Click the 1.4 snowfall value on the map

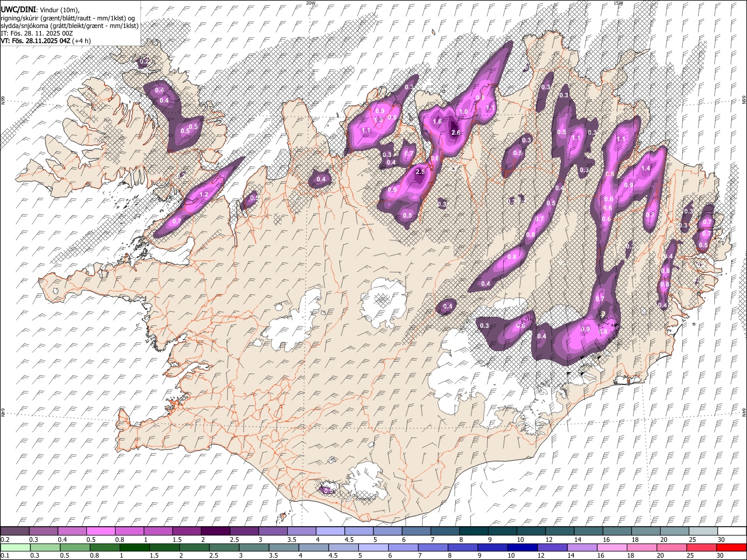(645, 168)
